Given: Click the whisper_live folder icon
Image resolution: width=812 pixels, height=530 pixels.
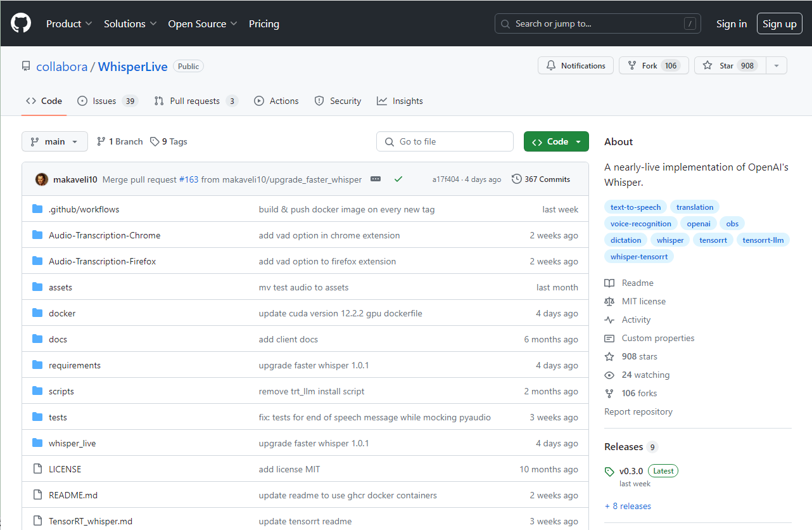Looking at the screenshot, I should click(37, 443).
